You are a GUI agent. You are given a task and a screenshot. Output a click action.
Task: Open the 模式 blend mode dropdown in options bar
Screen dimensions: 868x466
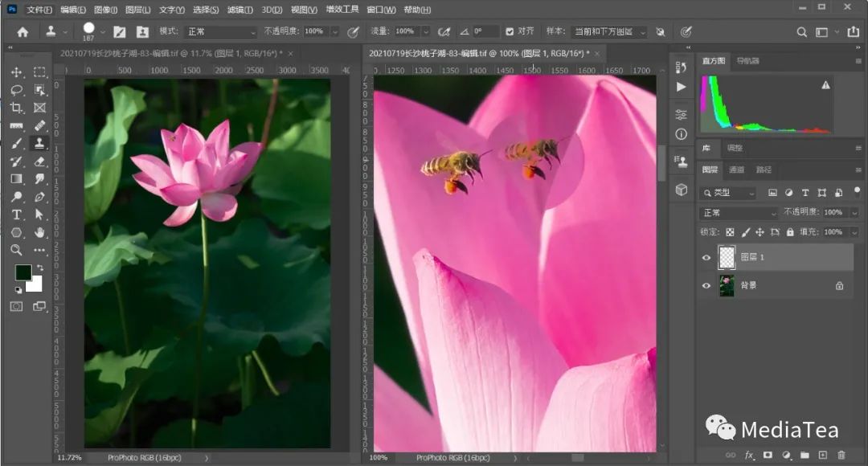219,32
